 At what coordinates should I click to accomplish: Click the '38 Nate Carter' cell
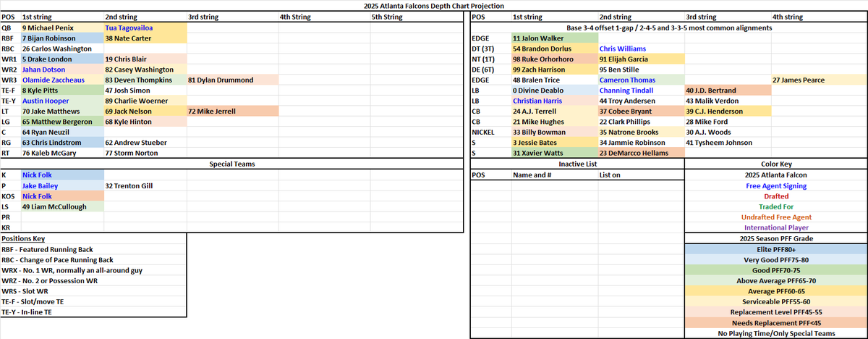[x=145, y=38]
